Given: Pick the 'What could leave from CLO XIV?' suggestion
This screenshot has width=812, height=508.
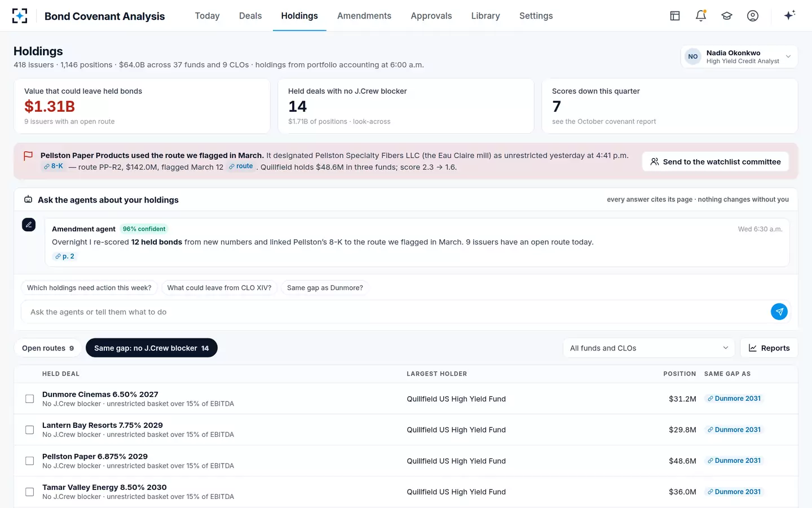Looking at the screenshot, I should click(x=219, y=288).
